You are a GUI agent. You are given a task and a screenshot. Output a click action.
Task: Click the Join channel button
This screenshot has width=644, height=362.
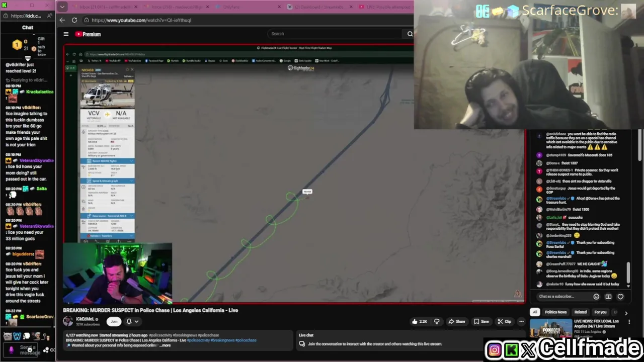click(x=114, y=321)
